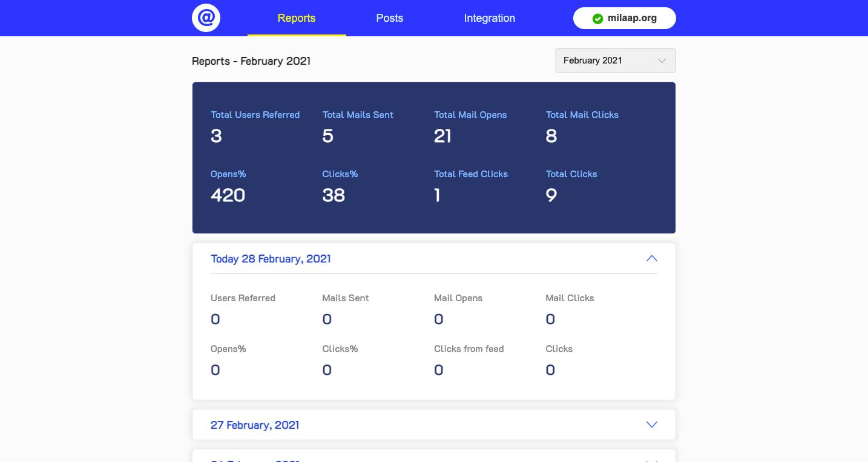Open the Reports tab
The height and width of the screenshot is (462, 868).
[297, 18]
